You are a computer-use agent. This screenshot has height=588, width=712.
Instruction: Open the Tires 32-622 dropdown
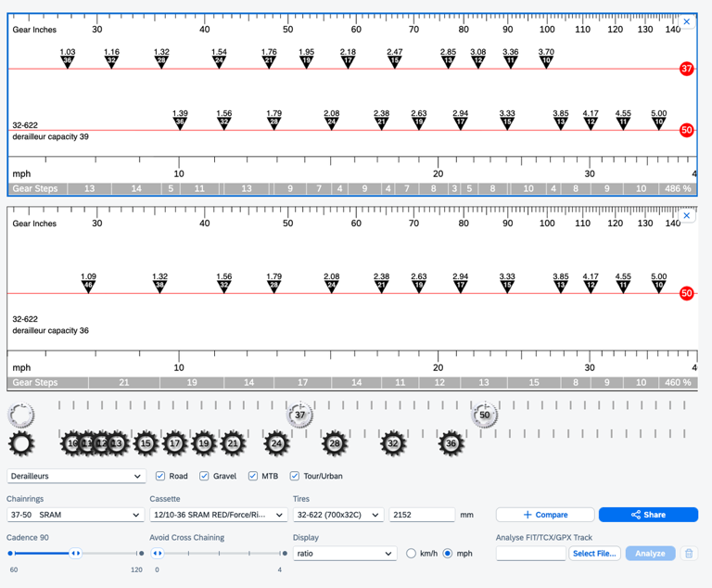(338, 515)
